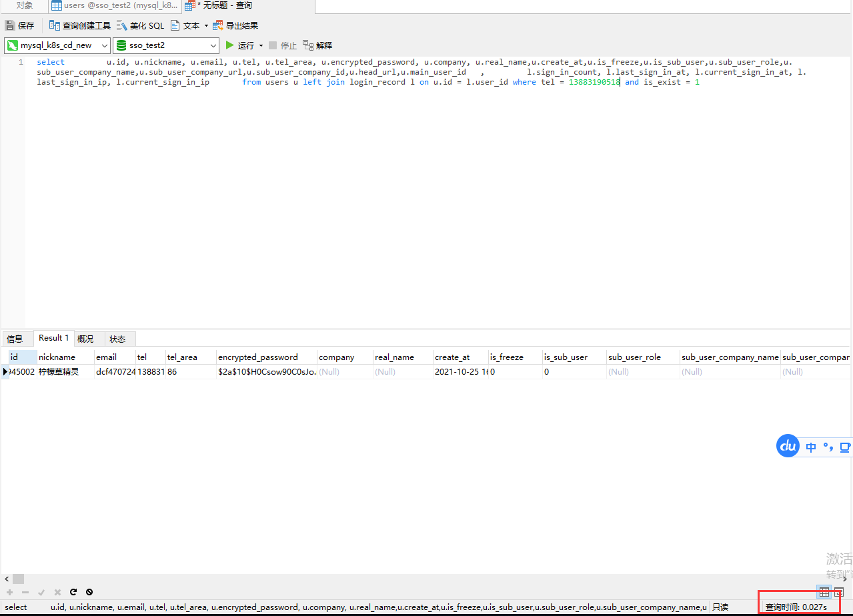Open the 概况 tab
Image resolution: width=853 pixels, height=616 pixels.
click(85, 339)
